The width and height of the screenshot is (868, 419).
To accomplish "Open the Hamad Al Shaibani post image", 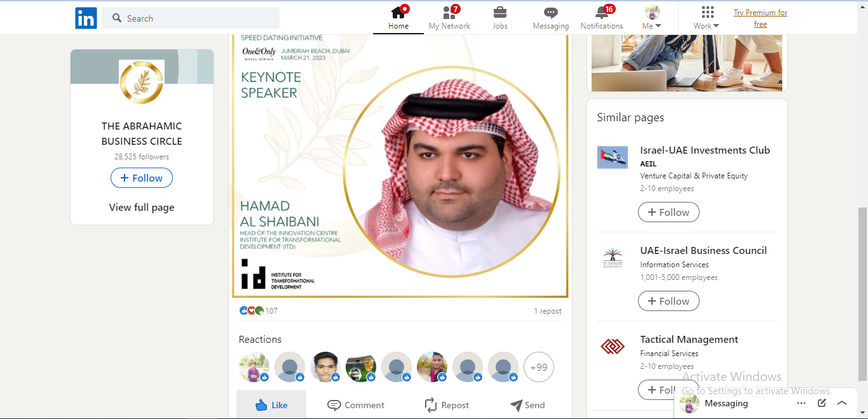I will (x=400, y=166).
